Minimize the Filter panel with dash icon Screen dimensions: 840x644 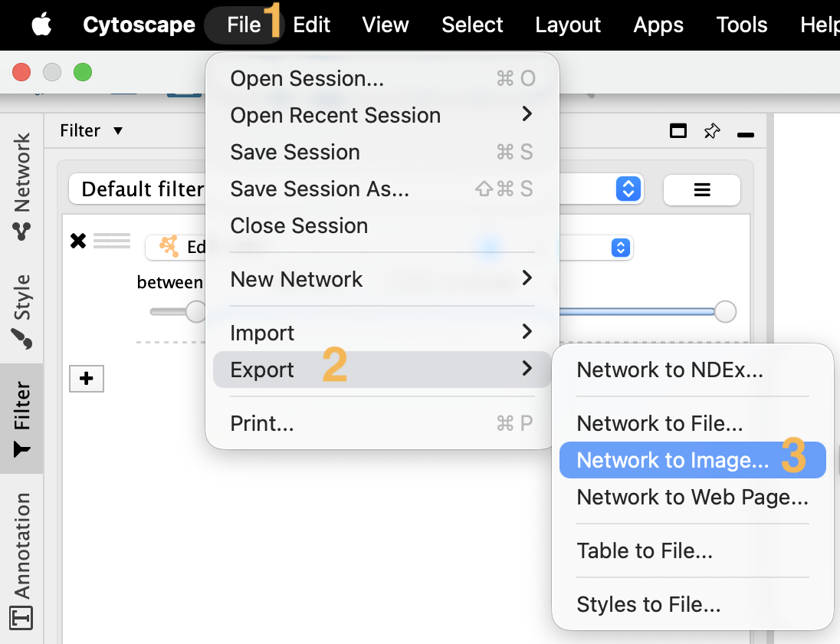[746, 135]
